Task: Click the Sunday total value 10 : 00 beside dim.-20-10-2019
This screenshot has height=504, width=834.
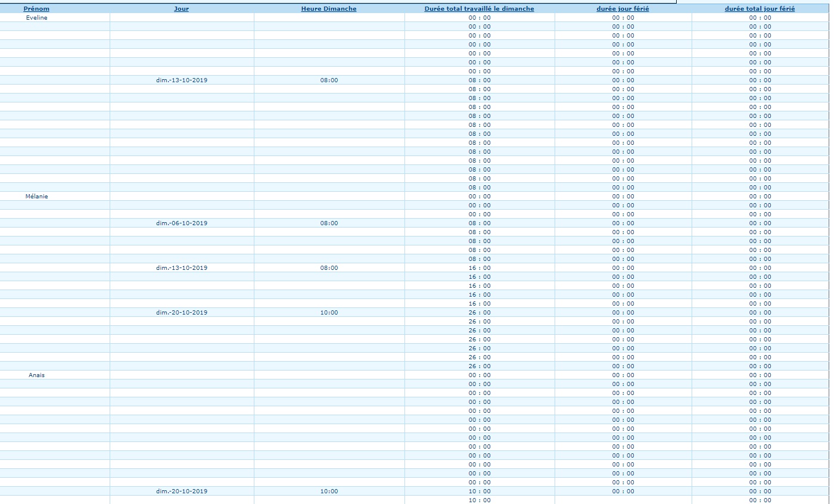Action: 480,491
